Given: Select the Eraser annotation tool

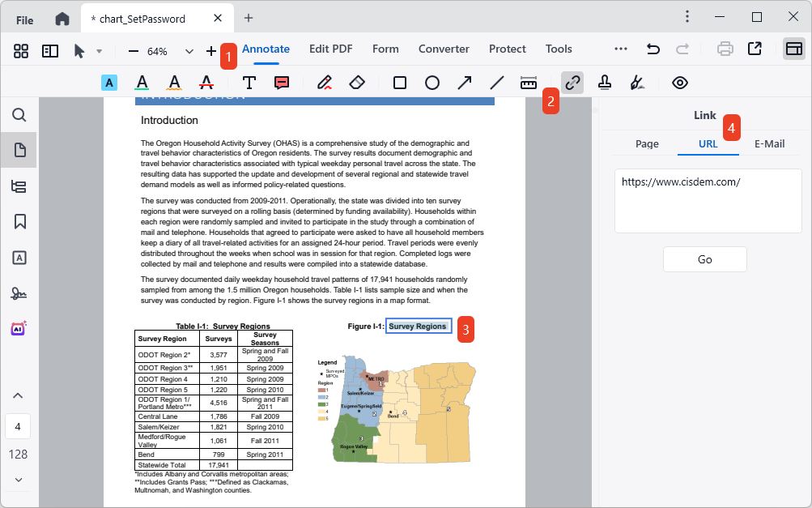Looking at the screenshot, I should pos(356,82).
